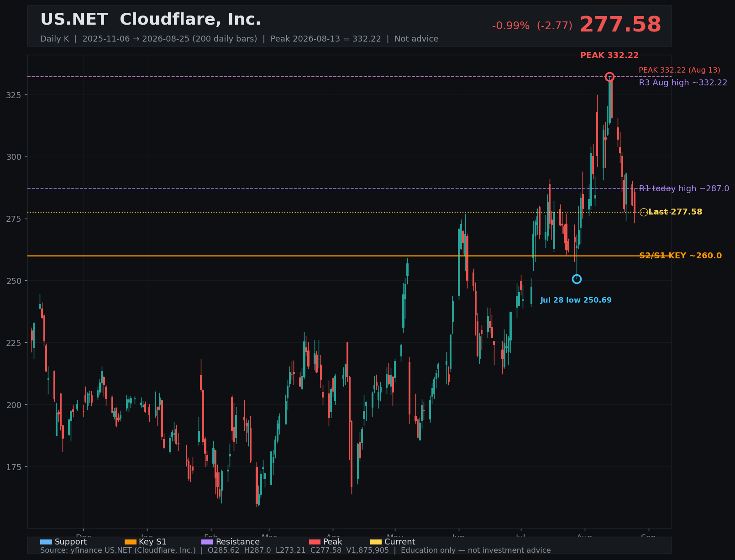The image size is (735, 560).
Task: Click the Daily K subtitle line in header
Action: (x=239, y=39)
